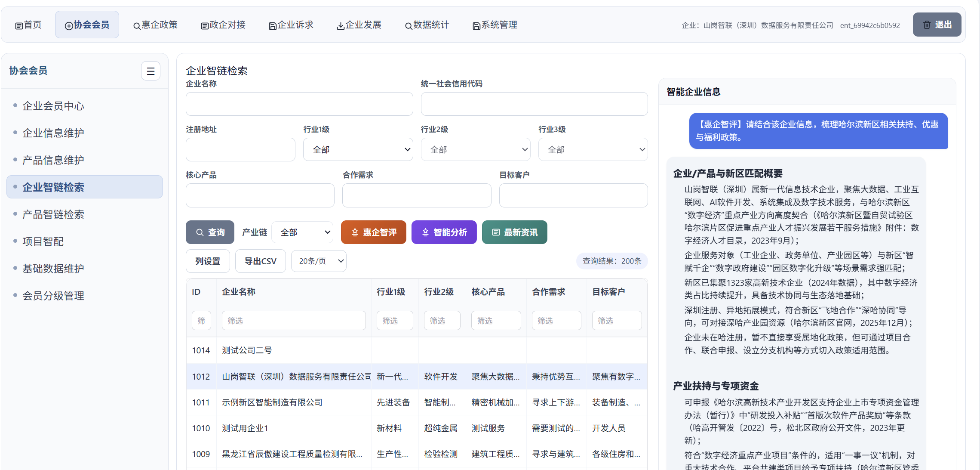Open 产品智链检索 in the sidebar

(85, 214)
